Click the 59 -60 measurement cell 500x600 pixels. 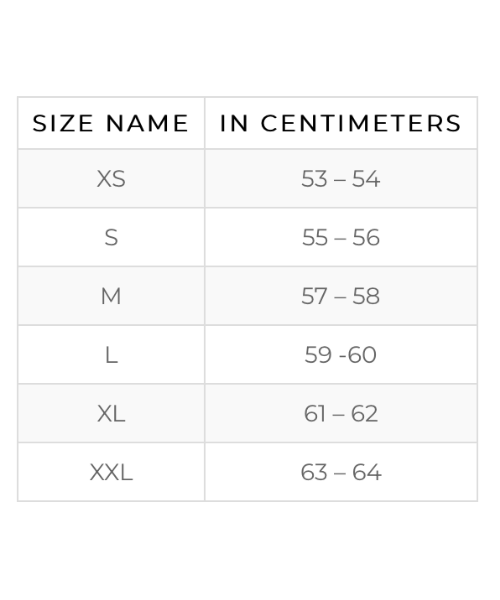coord(341,355)
